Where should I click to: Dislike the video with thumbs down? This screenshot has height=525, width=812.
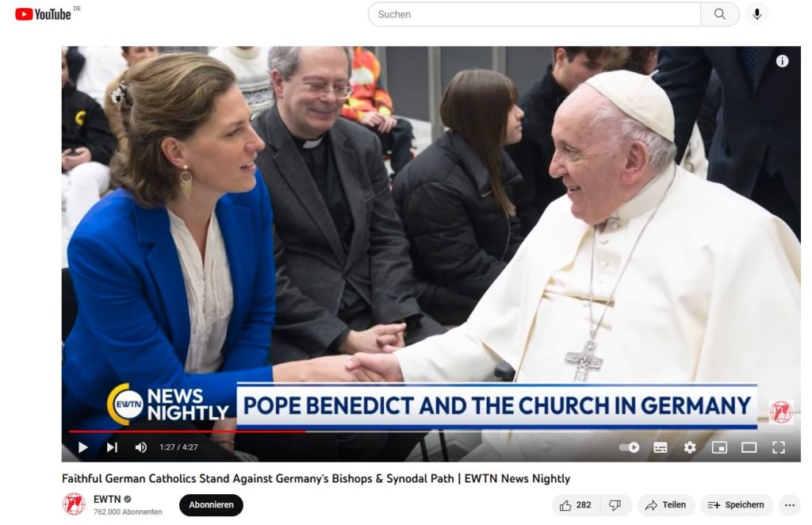click(615, 505)
